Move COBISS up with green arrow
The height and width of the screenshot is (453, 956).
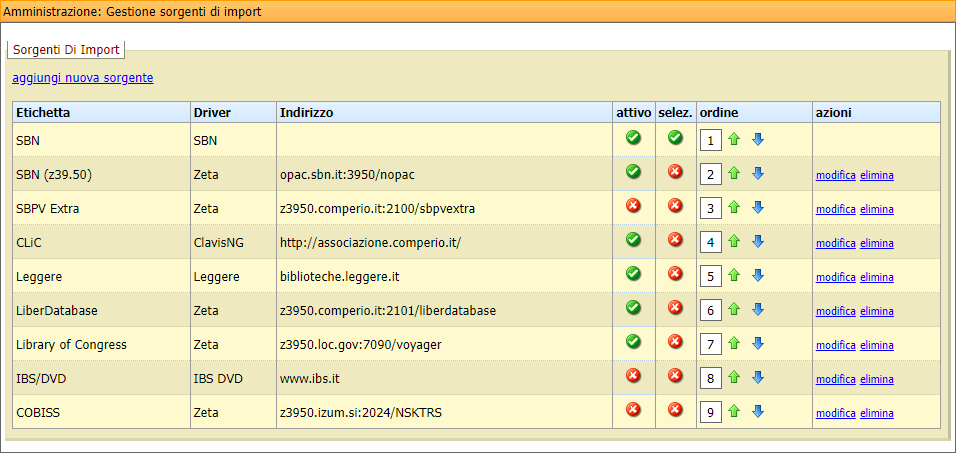point(734,412)
